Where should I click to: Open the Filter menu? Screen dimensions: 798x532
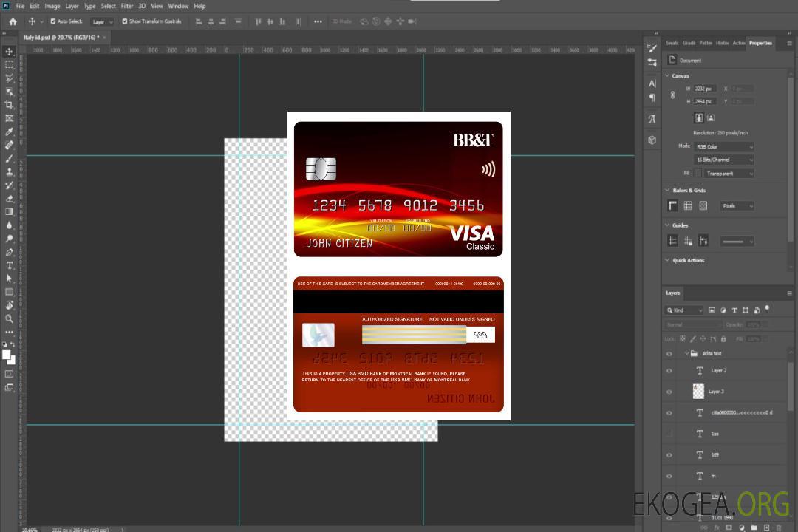[127, 6]
